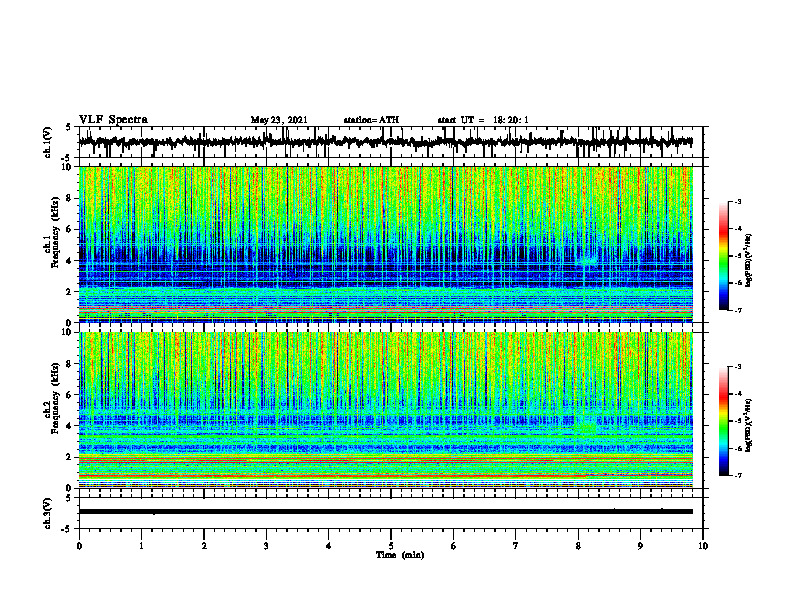The height and width of the screenshot is (612, 792).
Task: Click time axis tick label '9'
Action: click(640, 546)
